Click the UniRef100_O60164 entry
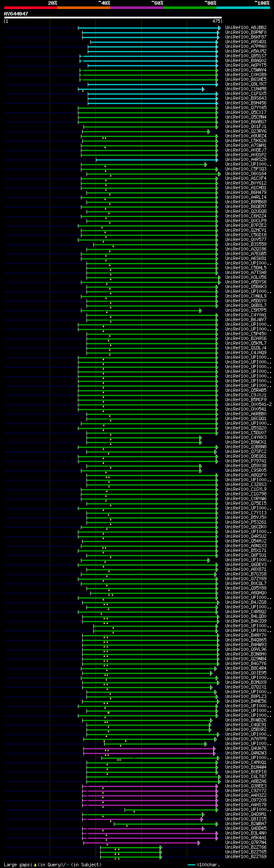This screenshot has width=274, height=868. click(x=246, y=173)
